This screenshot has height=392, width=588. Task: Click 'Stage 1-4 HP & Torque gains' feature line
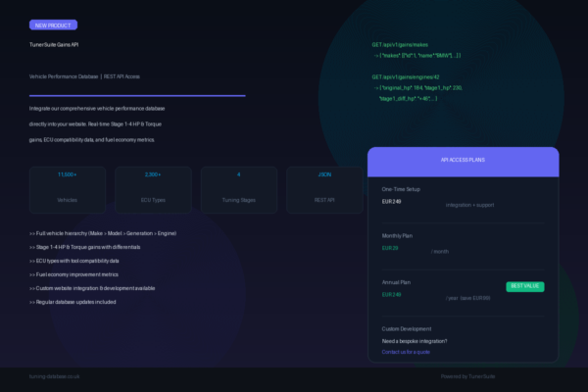(84, 247)
